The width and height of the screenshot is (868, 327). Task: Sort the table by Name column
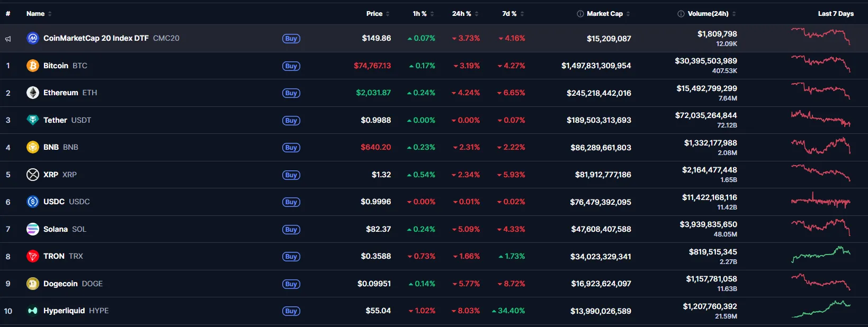point(39,14)
